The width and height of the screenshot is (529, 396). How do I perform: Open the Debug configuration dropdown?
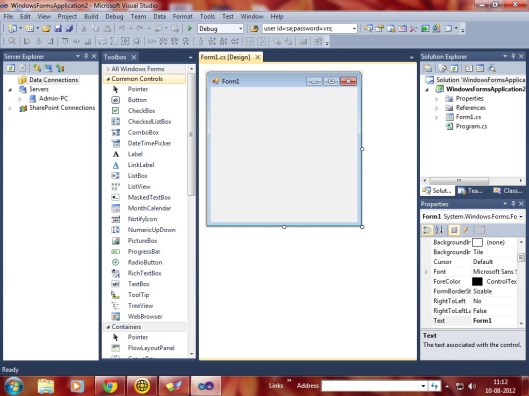(x=241, y=29)
